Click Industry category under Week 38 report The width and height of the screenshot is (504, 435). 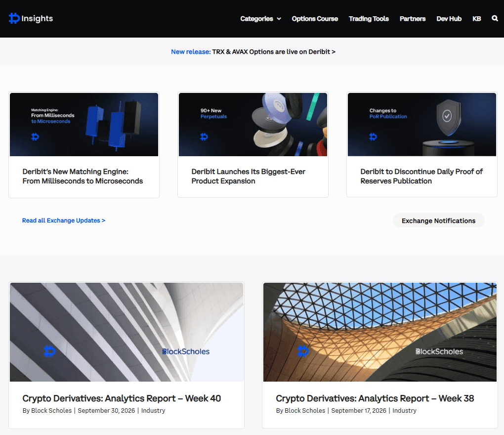[x=404, y=411]
